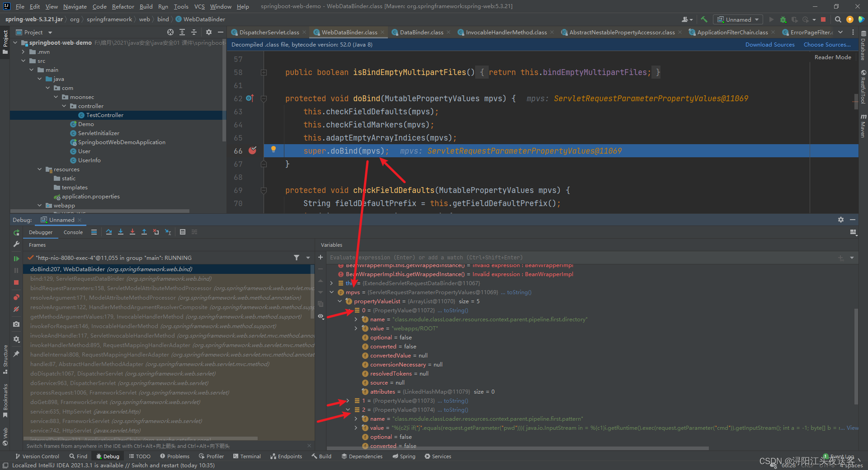Toggle the watches eye icon in Variables panel

(321, 316)
